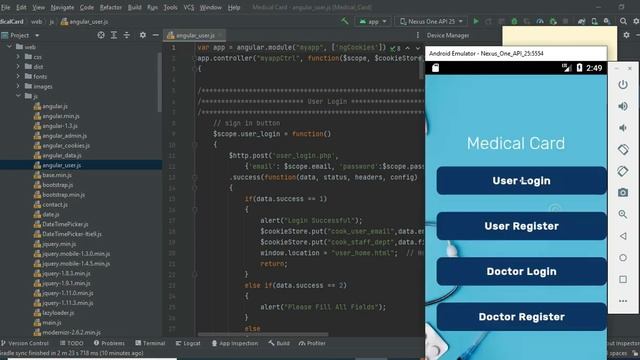This screenshot has width=640, height=360.
Task: Collapse the web folder in project tree
Action: tap(10, 47)
